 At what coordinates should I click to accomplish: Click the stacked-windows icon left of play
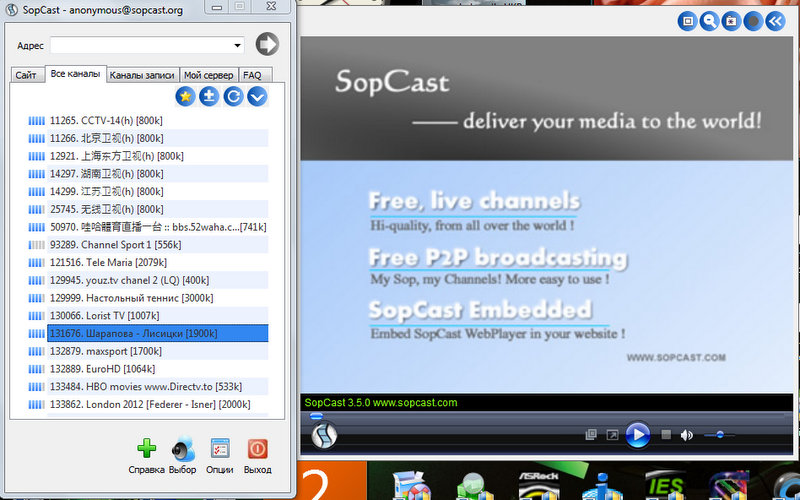click(591, 435)
